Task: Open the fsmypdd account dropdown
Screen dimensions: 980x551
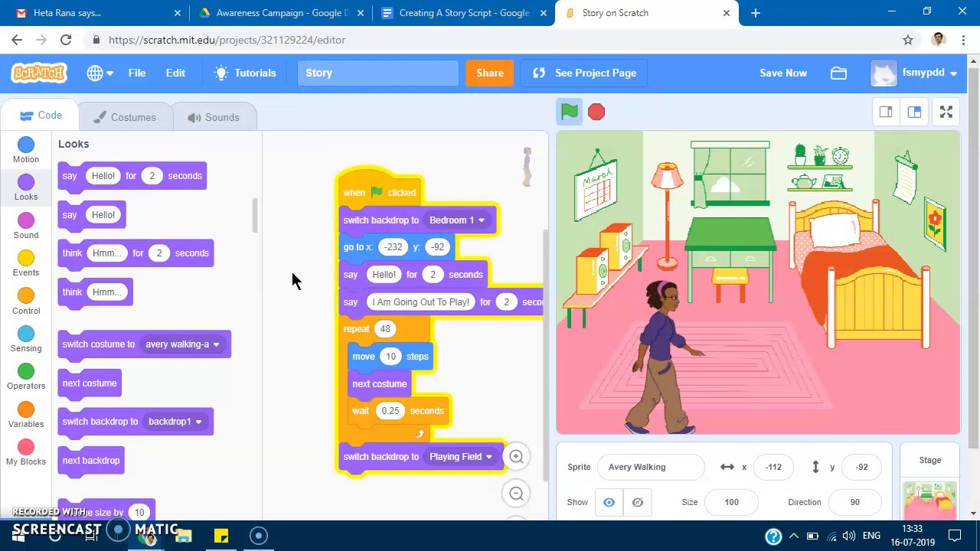Action: (x=914, y=73)
